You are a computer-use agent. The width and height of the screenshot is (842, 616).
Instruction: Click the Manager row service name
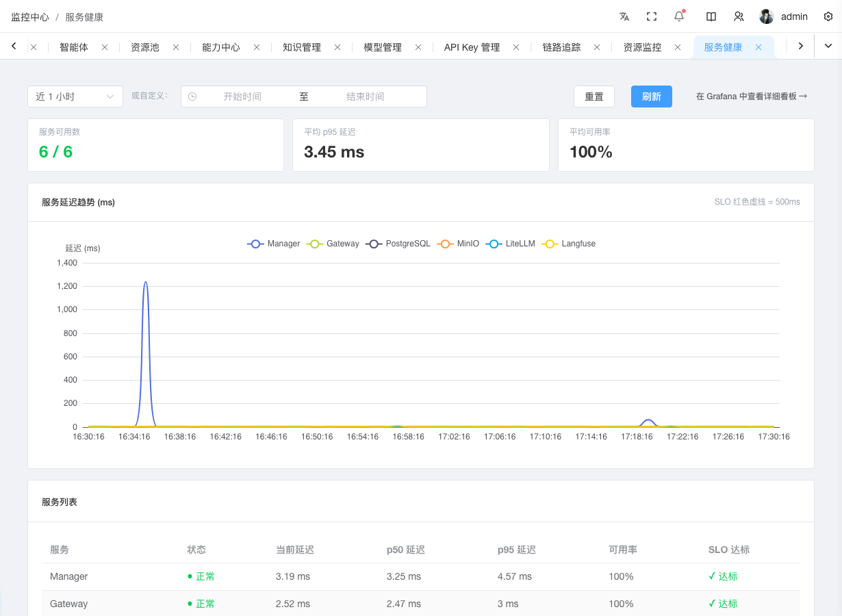[69, 576]
